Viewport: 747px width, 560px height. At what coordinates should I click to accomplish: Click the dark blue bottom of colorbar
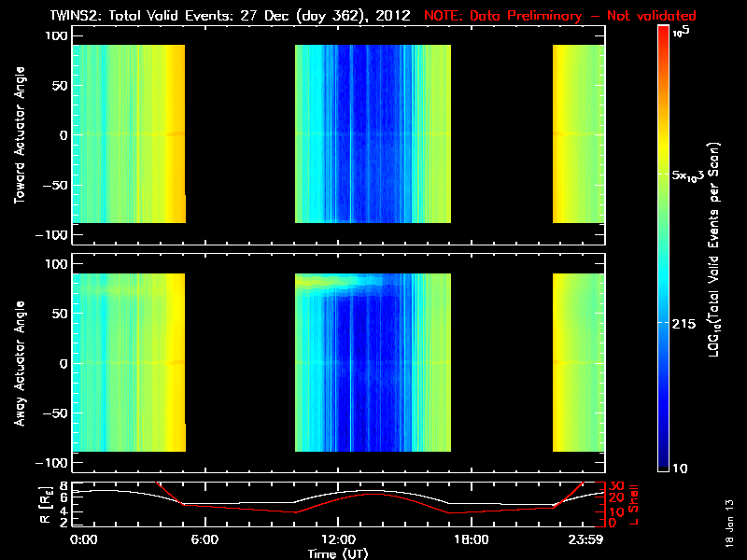tap(663, 464)
